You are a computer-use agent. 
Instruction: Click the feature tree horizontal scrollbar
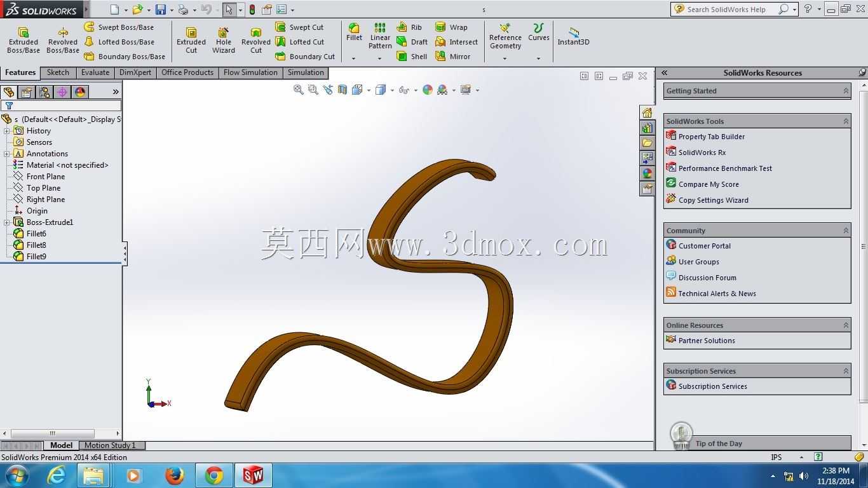pos(53,433)
